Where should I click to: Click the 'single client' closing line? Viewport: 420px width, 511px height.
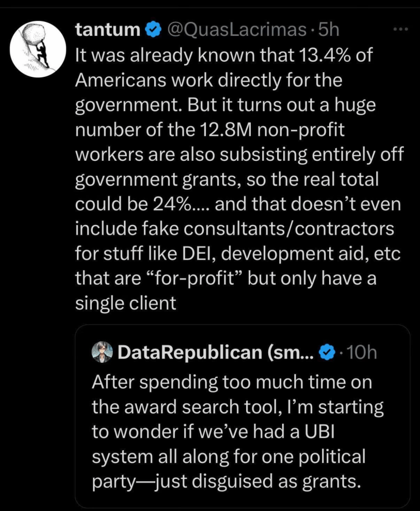click(125, 303)
